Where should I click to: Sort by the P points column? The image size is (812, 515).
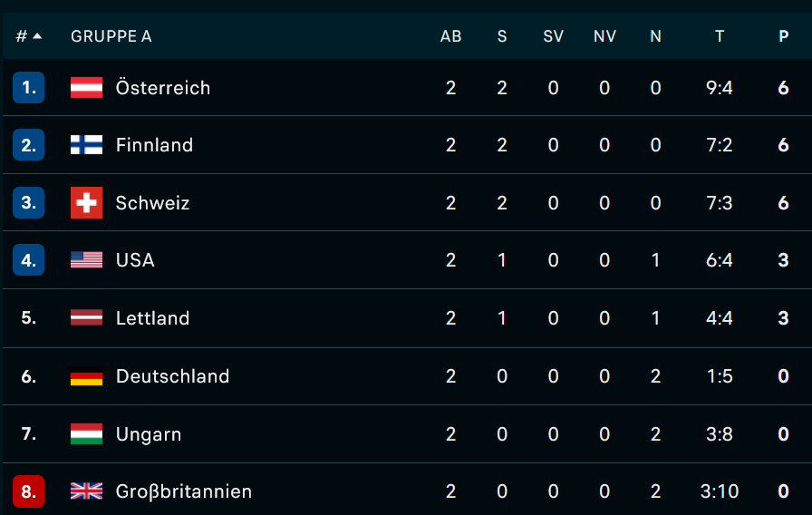pyautogui.click(x=784, y=36)
